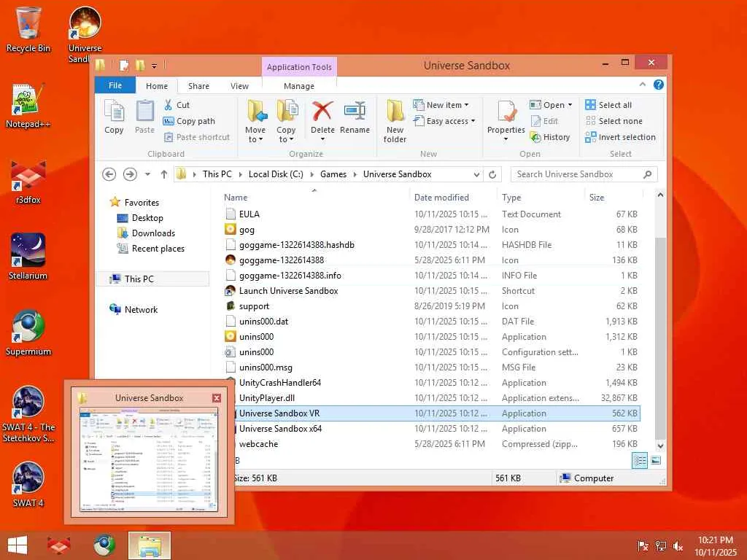747x560 pixels.
Task: Switch to Details view icon in status bar
Action: tap(639, 461)
